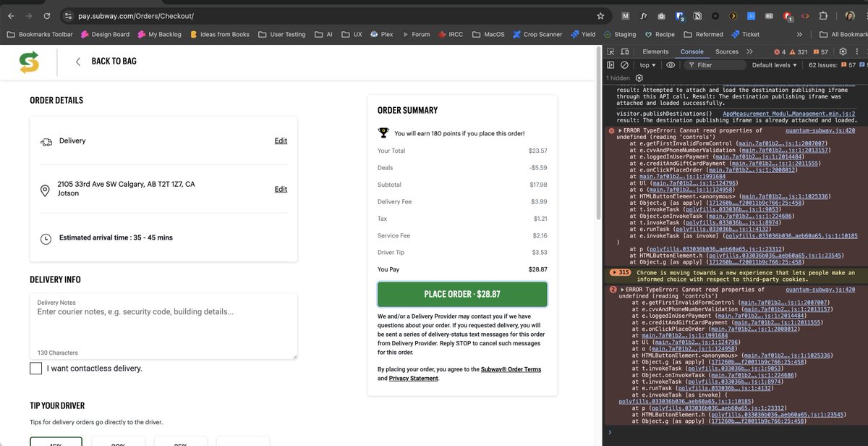The image size is (868, 446).
Task: Click the red error count 4 badge
Action: tap(780, 51)
